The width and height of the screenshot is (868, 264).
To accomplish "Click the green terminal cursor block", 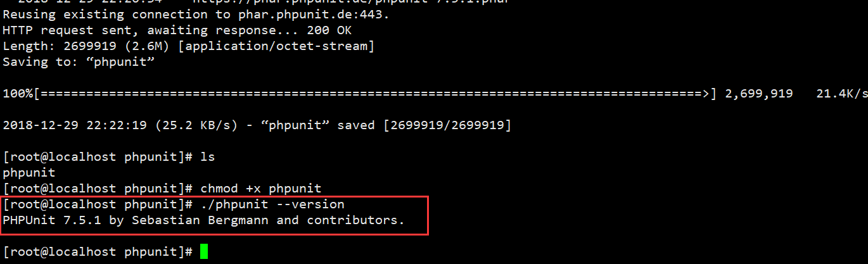I will click(x=203, y=251).
